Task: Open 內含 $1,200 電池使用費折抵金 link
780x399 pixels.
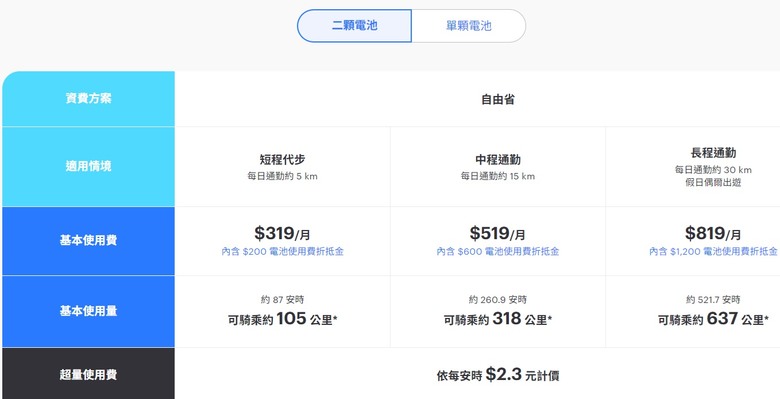Action: (x=713, y=252)
